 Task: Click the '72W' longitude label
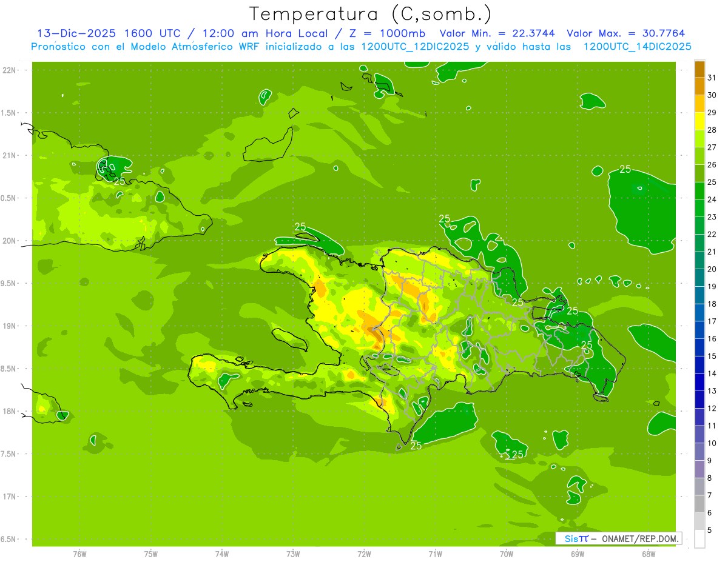pyautogui.click(x=364, y=554)
